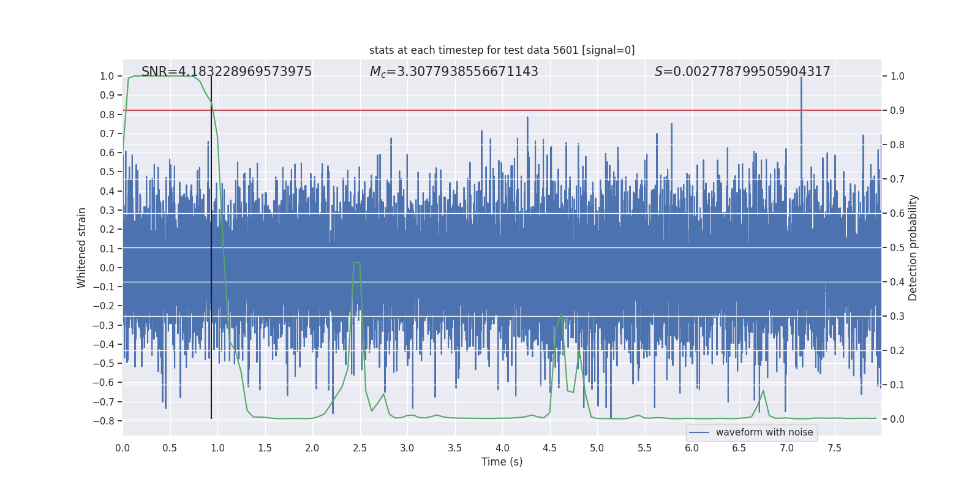Screen dimensions: 980x490
Task: Click the '0.0' tick on the time axis
Action: 123,448
